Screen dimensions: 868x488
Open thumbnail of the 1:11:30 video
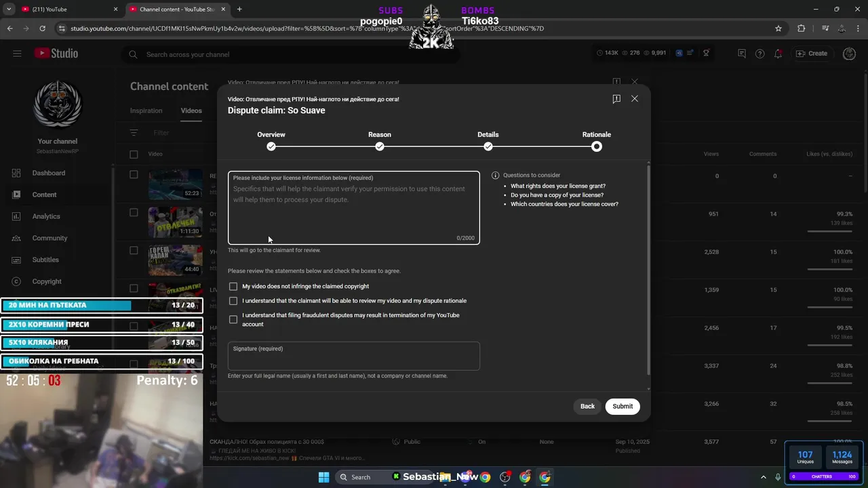point(176,222)
